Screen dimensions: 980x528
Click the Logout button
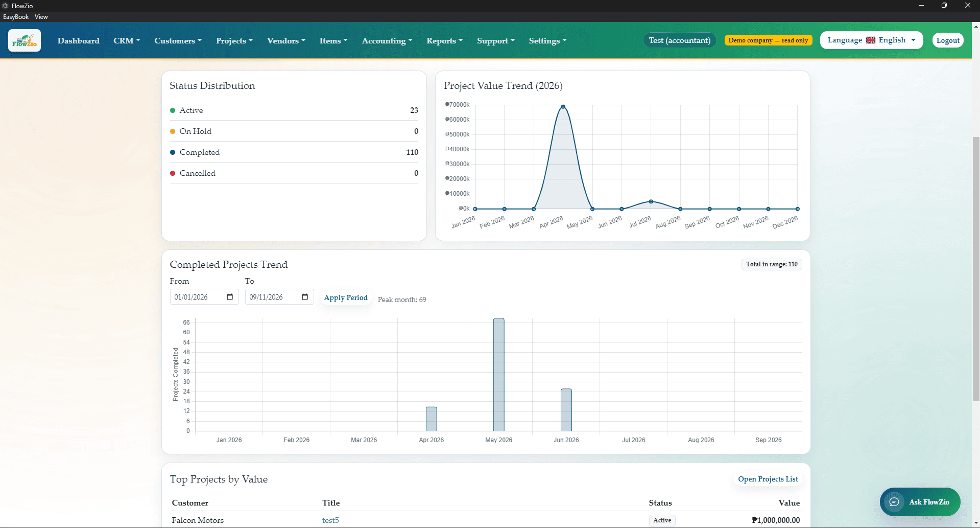948,40
